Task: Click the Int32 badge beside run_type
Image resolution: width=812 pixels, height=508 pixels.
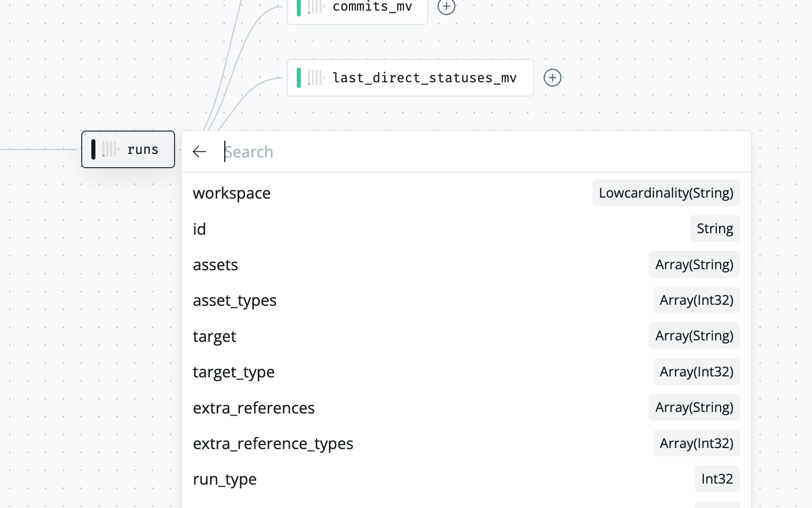Action: pos(717,479)
